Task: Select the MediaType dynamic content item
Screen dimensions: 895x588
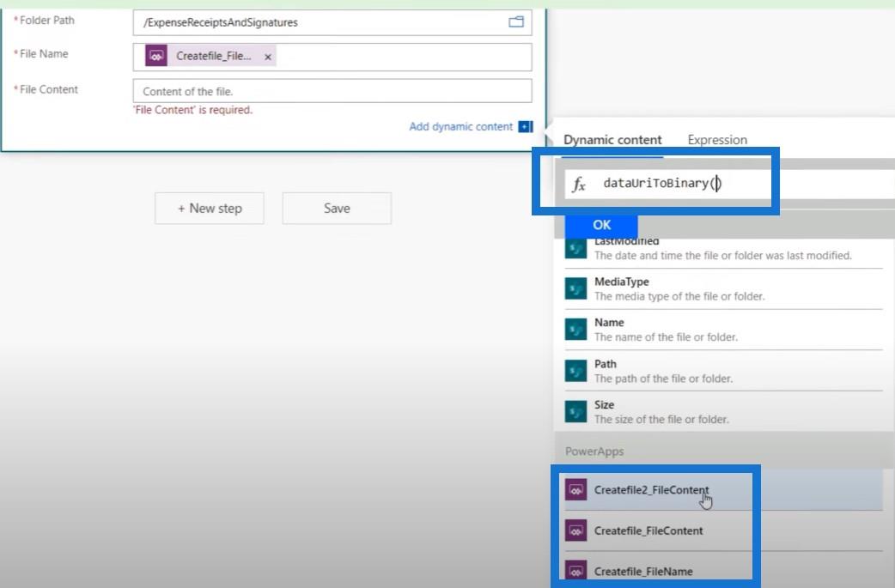Action: 723,288
